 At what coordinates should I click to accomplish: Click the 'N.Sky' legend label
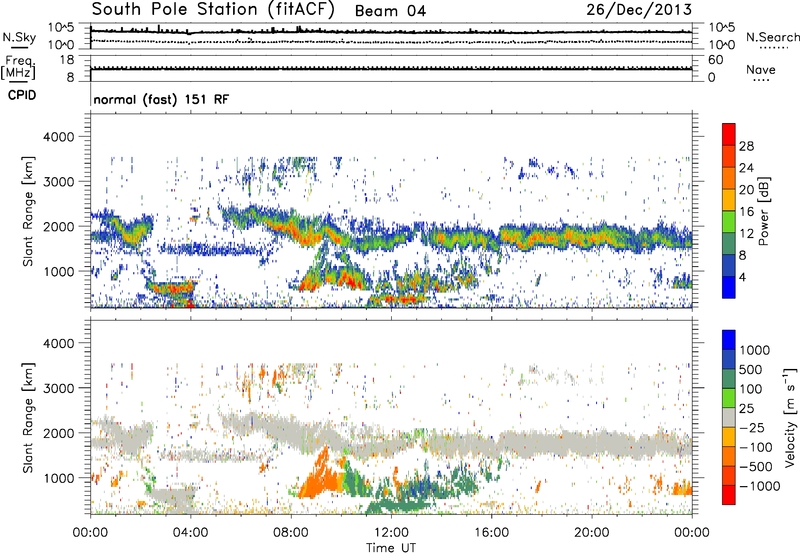click(x=19, y=37)
